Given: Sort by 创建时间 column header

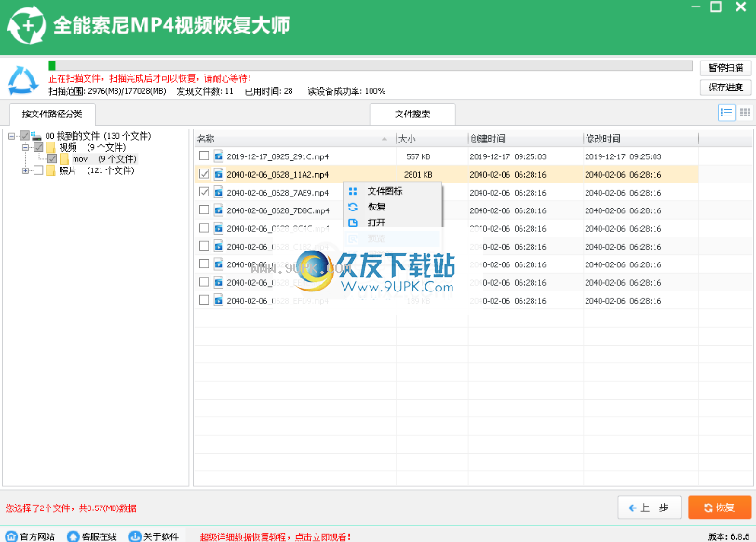Looking at the screenshot, I should 525,139.
